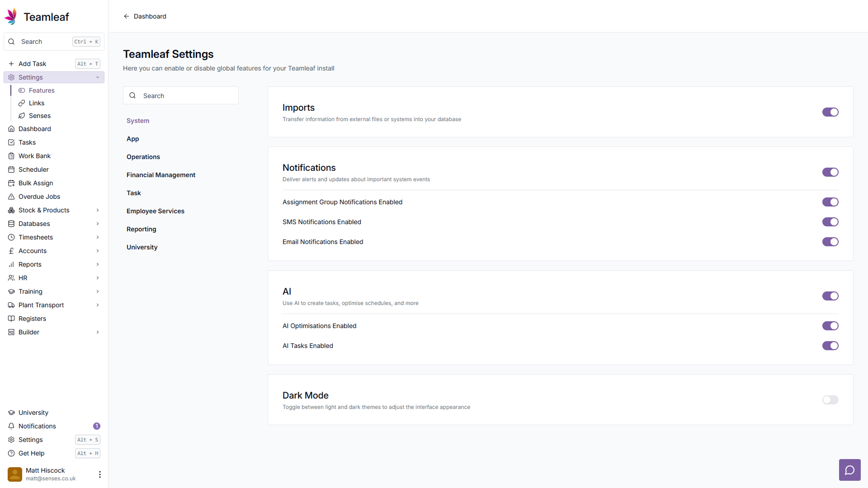The image size is (868, 488).
Task: Open the Get Help link
Action: click(32, 453)
